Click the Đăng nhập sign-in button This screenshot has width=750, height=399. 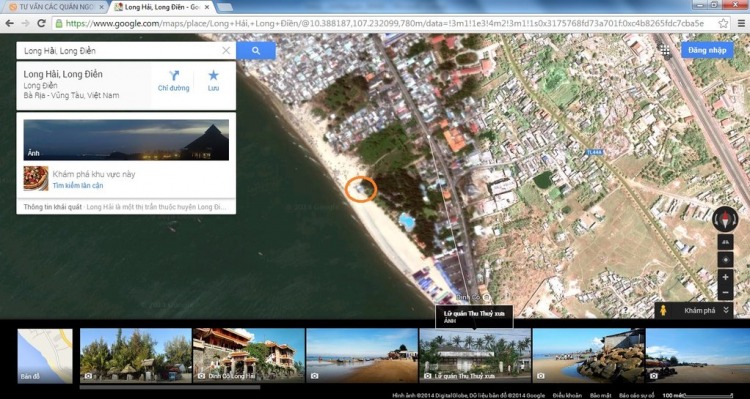tap(707, 50)
